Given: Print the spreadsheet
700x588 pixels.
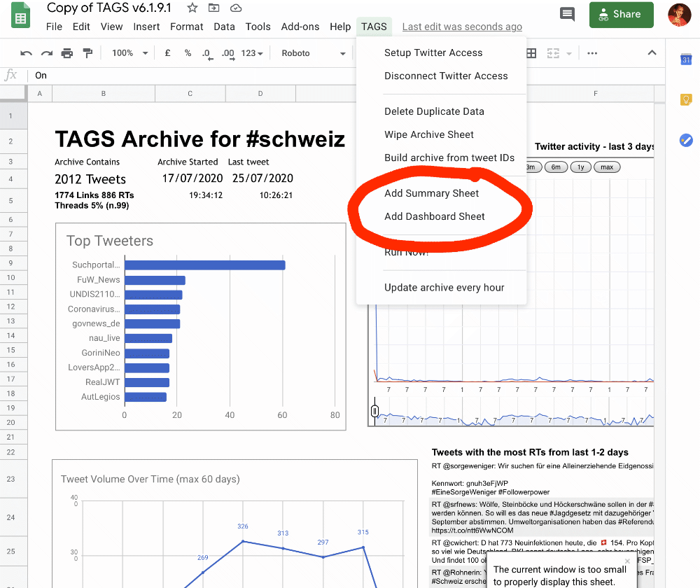Looking at the screenshot, I should coord(67,54).
